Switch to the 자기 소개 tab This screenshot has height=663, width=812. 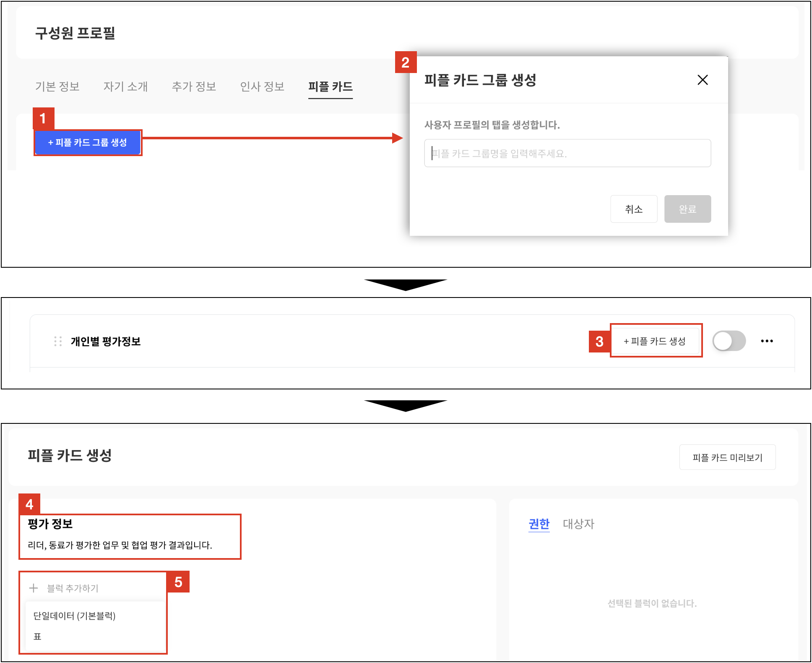pyautogui.click(x=125, y=86)
